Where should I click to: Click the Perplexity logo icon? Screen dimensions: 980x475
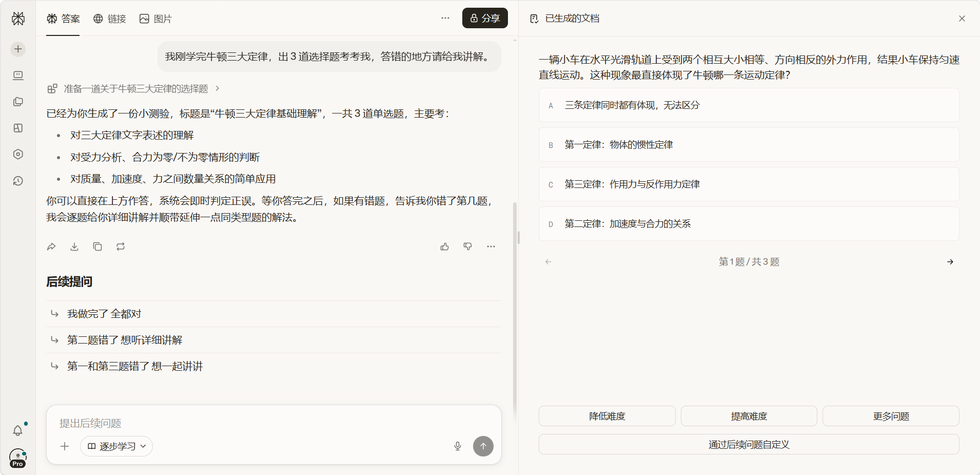(18, 18)
